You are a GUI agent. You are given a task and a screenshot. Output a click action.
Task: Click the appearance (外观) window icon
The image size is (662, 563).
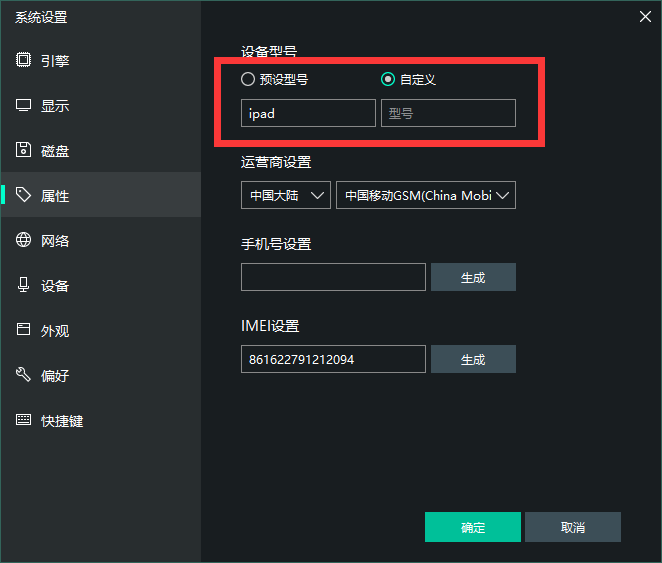[23, 330]
